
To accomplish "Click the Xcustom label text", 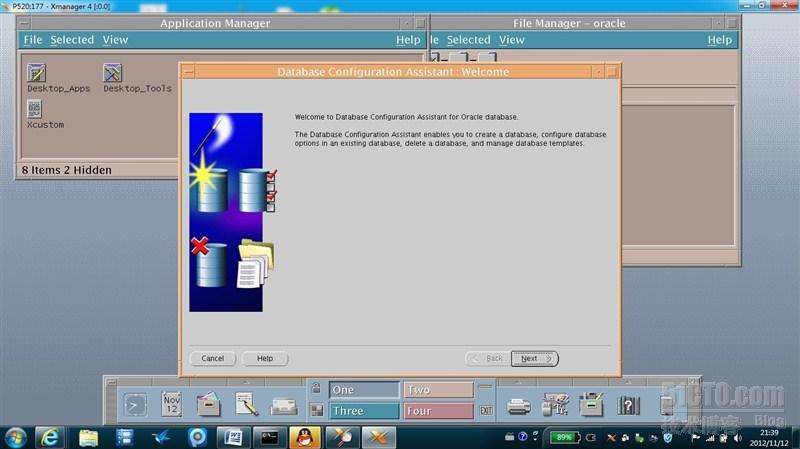I will tap(45, 124).
